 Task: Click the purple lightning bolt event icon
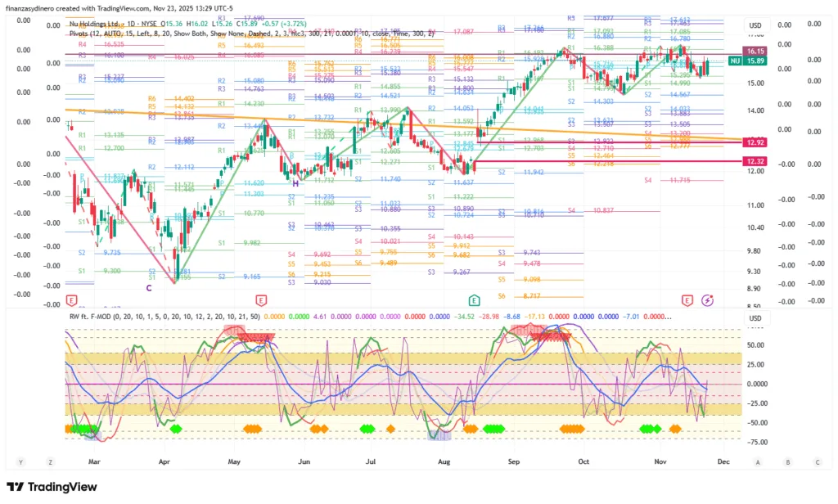(x=707, y=300)
